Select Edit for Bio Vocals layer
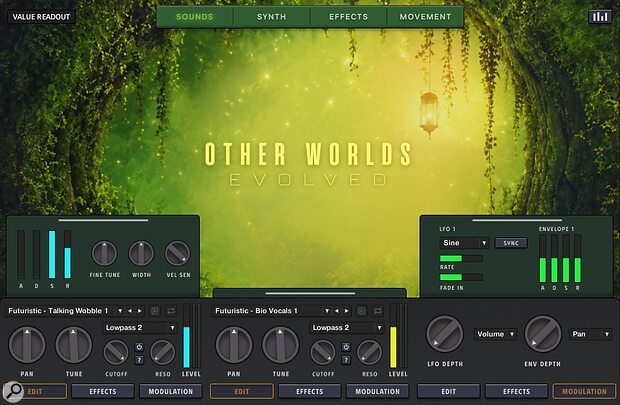This screenshot has height=405, width=620. click(242, 392)
